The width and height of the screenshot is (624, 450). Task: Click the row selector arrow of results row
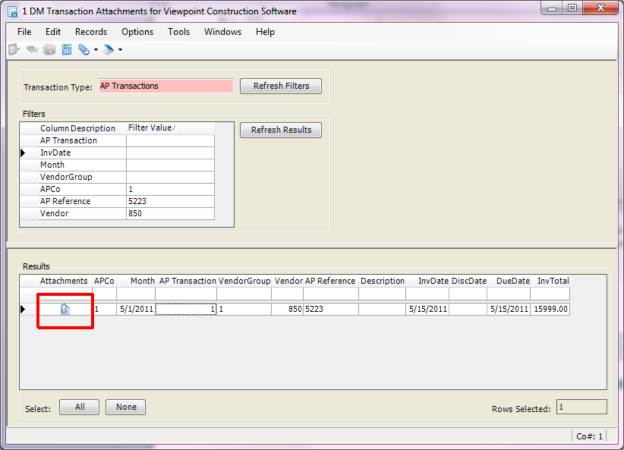click(23, 309)
